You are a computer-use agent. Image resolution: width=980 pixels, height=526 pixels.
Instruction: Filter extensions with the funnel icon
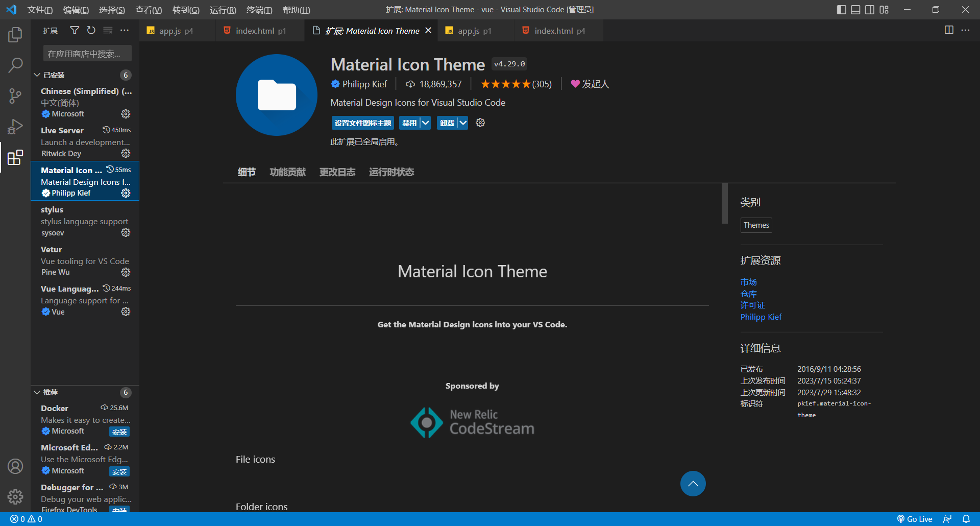tap(75, 31)
